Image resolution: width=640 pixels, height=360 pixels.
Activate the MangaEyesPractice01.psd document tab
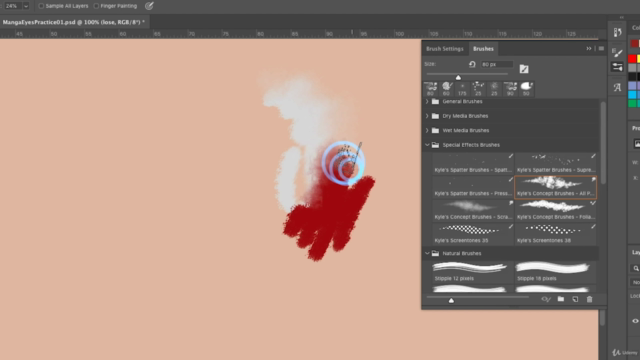74,22
